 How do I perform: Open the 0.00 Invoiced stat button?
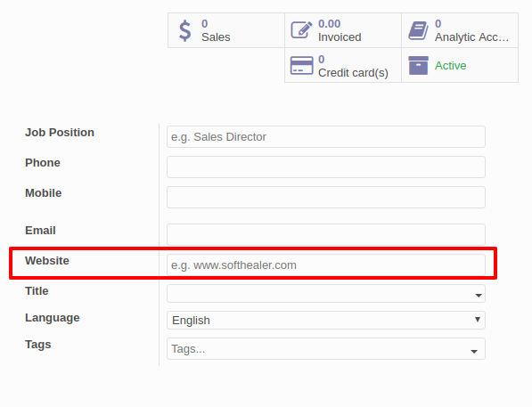tap(343, 30)
